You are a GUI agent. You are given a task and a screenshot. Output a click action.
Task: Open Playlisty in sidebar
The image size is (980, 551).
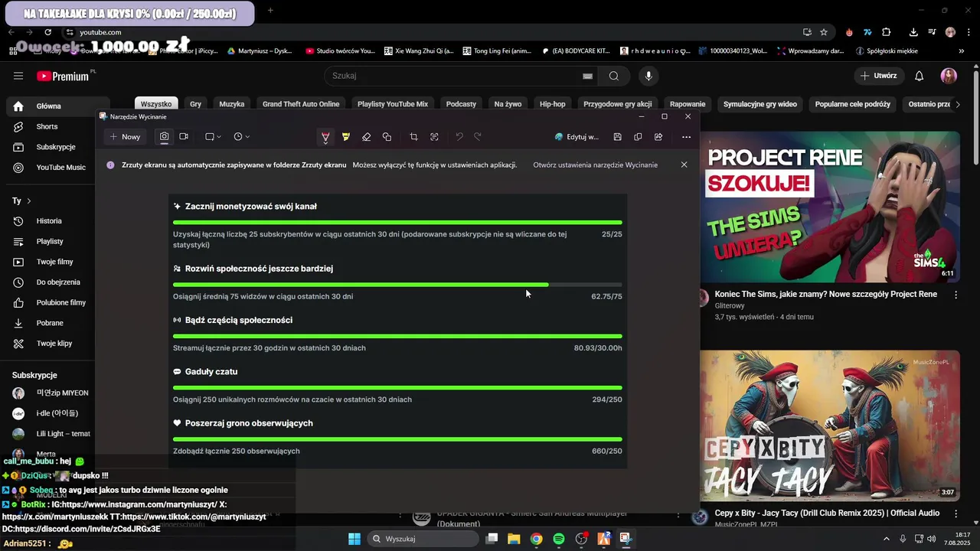point(50,241)
